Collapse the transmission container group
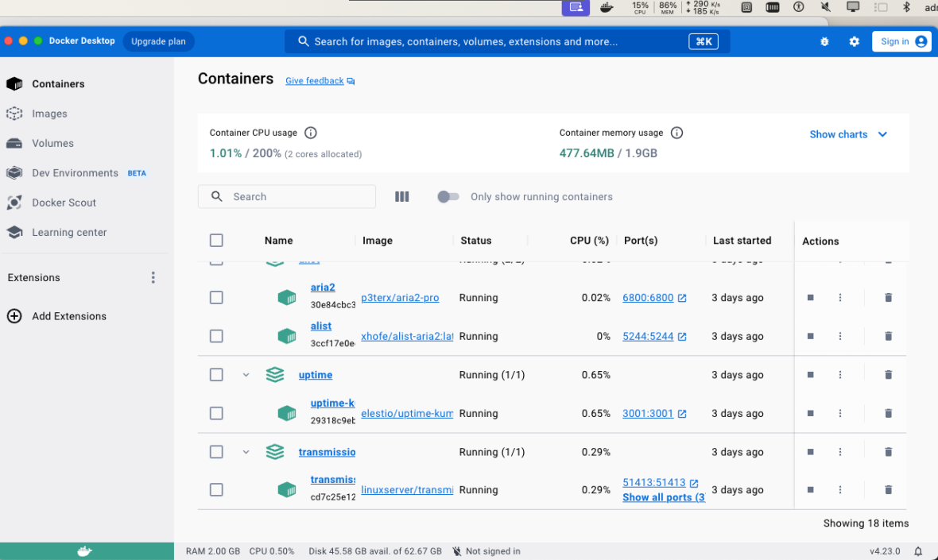Viewport: 938px width, 560px height. coord(246,451)
